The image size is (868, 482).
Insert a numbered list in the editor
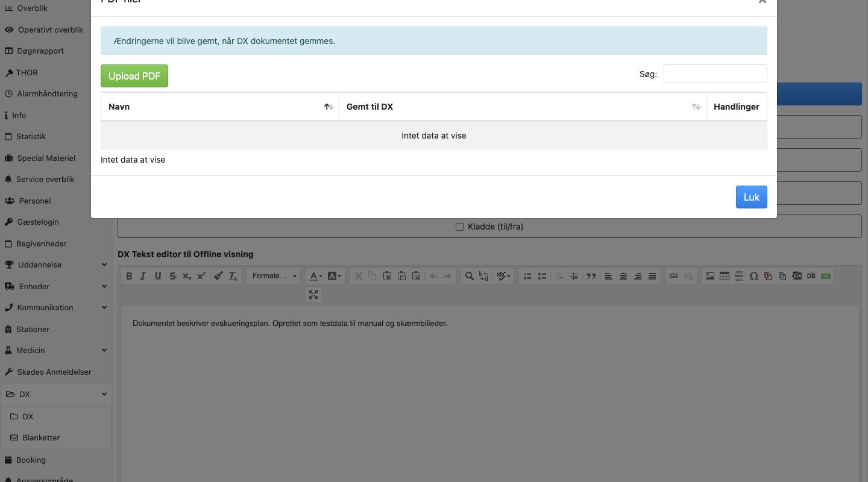point(527,276)
